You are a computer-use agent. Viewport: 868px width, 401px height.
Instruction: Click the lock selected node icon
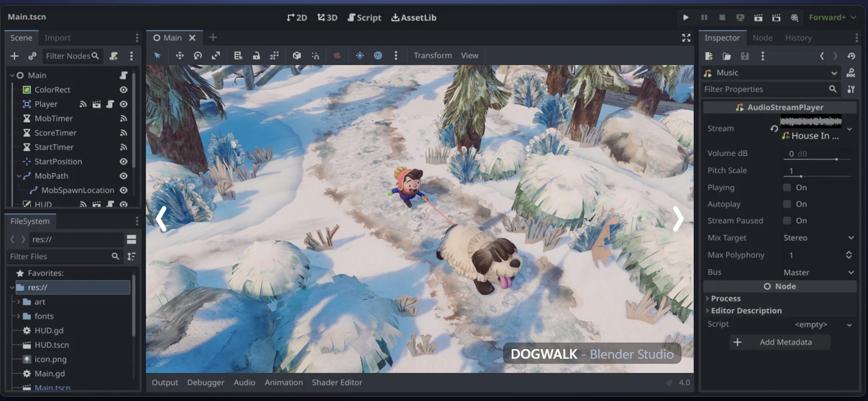tap(256, 56)
